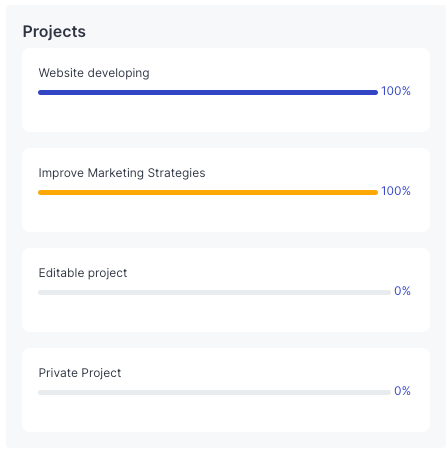Click the 100% label for Website developing

396,91
